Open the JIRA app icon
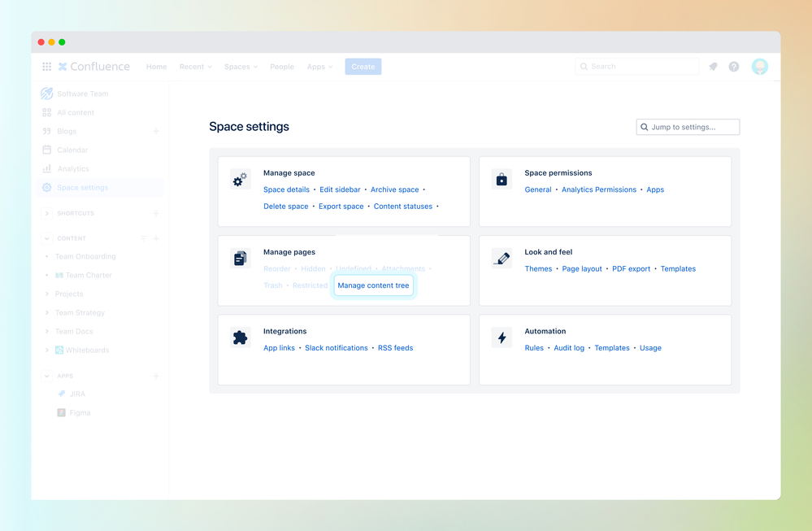Viewport: 812px width, 531px height. click(x=62, y=394)
